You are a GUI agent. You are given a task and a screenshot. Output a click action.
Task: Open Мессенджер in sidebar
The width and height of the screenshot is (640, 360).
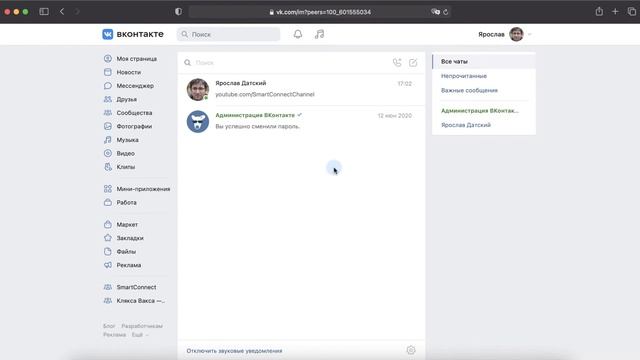click(135, 86)
